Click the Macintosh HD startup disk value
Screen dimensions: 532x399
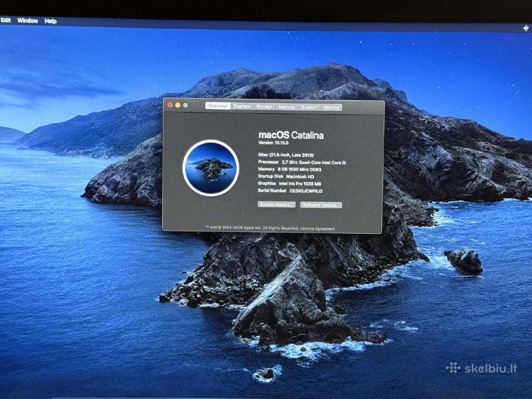[x=300, y=176]
